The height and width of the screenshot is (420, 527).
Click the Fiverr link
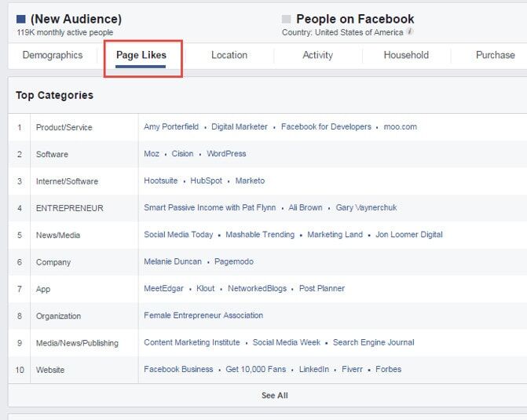click(352, 369)
